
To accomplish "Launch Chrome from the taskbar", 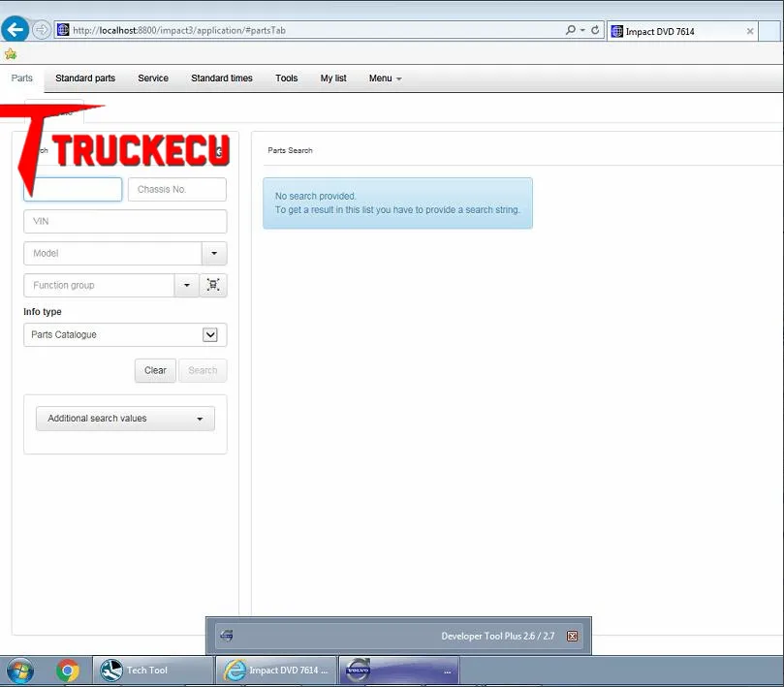I will pos(68,671).
